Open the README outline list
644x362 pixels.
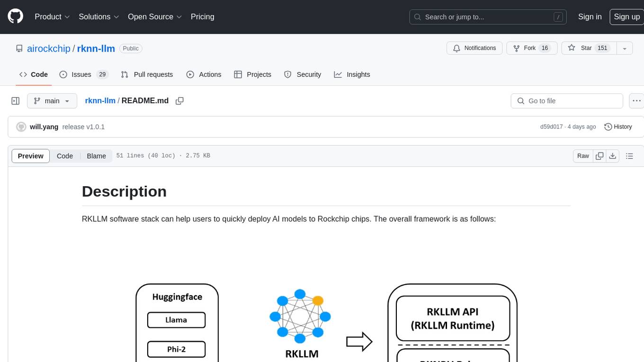[x=629, y=156]
